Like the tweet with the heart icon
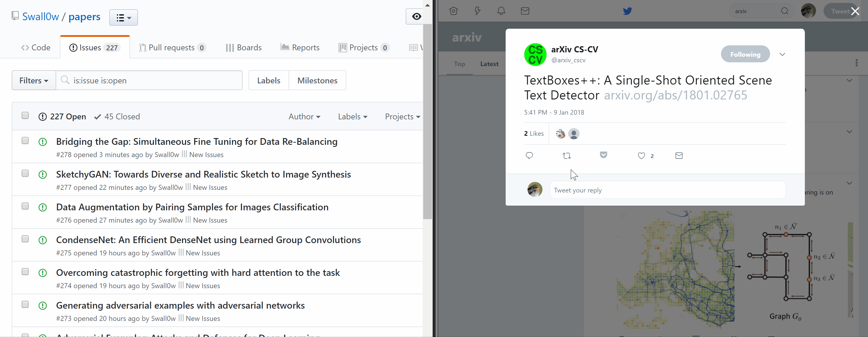This screenshot has height=337, width=868. [641, 156]
